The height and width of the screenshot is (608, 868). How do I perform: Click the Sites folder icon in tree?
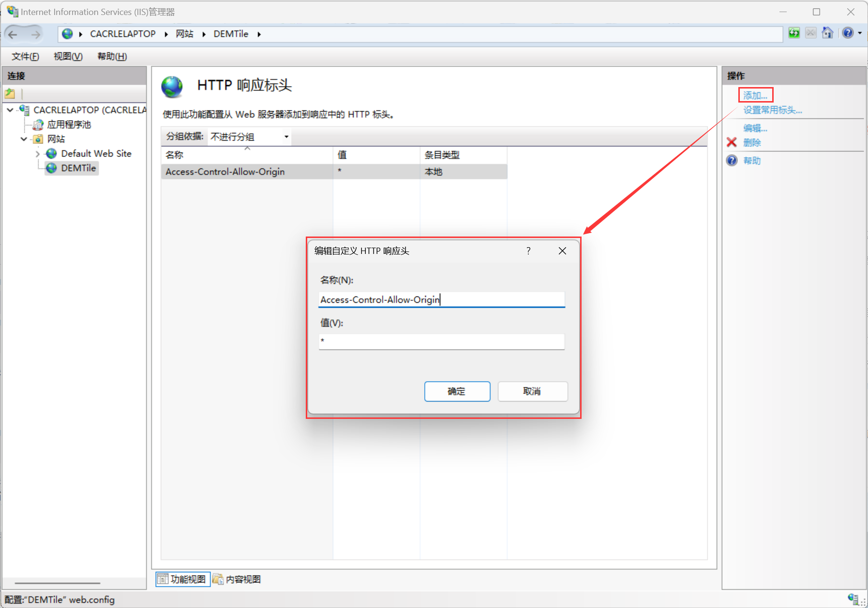pyautogui.click(x=38, y=139)
